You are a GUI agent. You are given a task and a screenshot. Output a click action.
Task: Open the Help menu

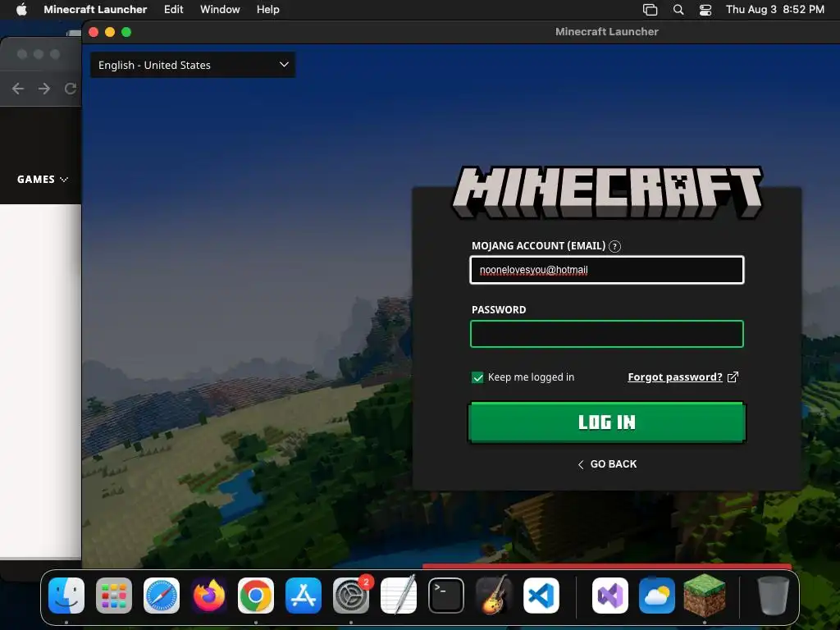[x=268, y=9]
